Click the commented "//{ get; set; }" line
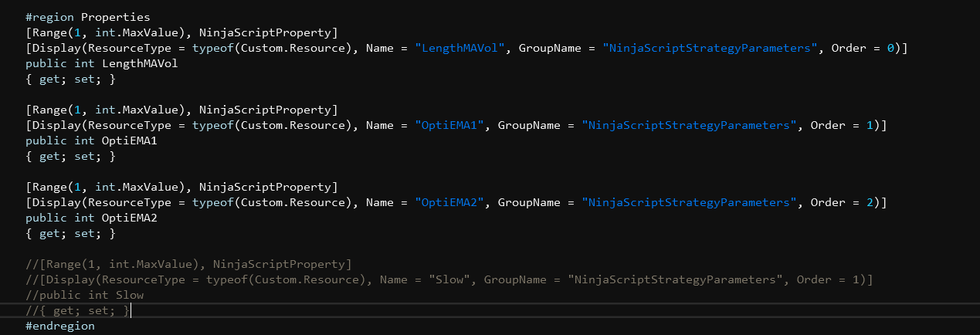Viewport: 980px width, 335px height. 77,310
